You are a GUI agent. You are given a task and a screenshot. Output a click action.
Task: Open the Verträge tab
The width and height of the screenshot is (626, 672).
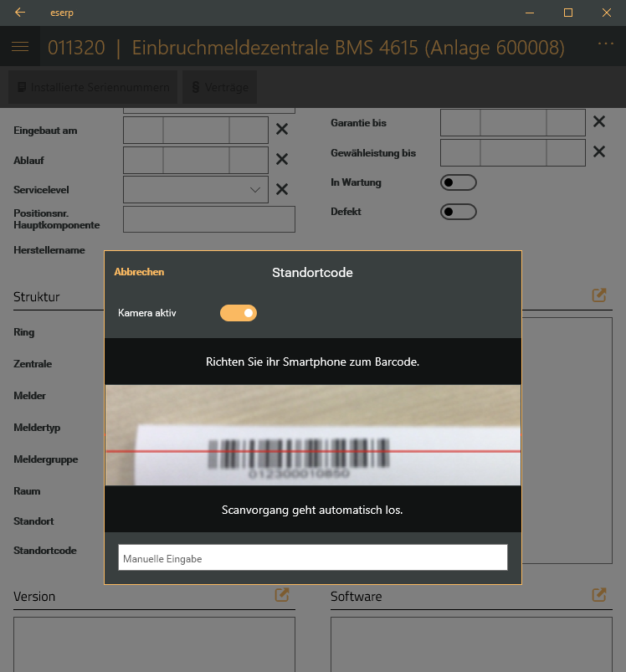click(220, 87)
